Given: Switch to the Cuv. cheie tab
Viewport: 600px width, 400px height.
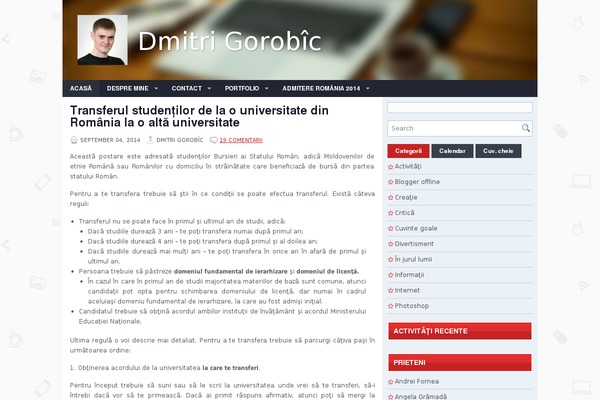Looking at the screenshot, I should [x=498, y=151].
